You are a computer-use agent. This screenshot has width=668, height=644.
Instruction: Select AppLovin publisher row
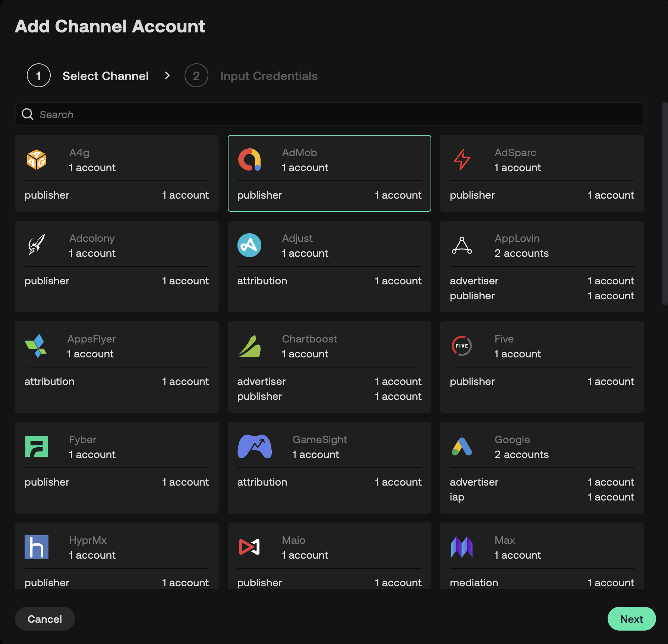click(x=542, y=296)
